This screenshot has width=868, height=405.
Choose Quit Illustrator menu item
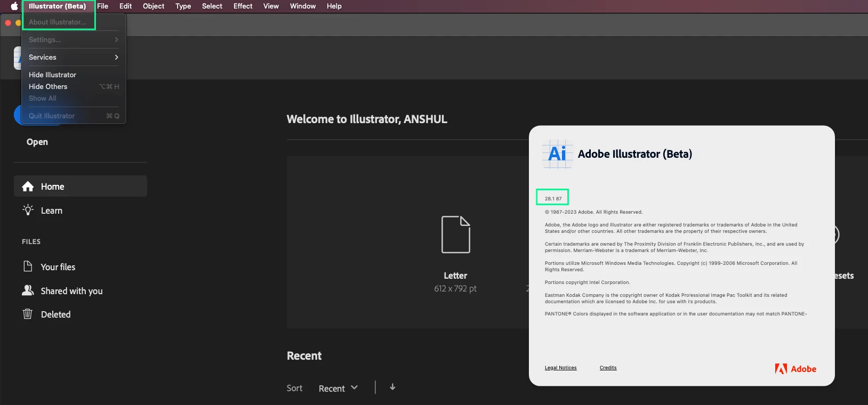click(x=74, y=116)
